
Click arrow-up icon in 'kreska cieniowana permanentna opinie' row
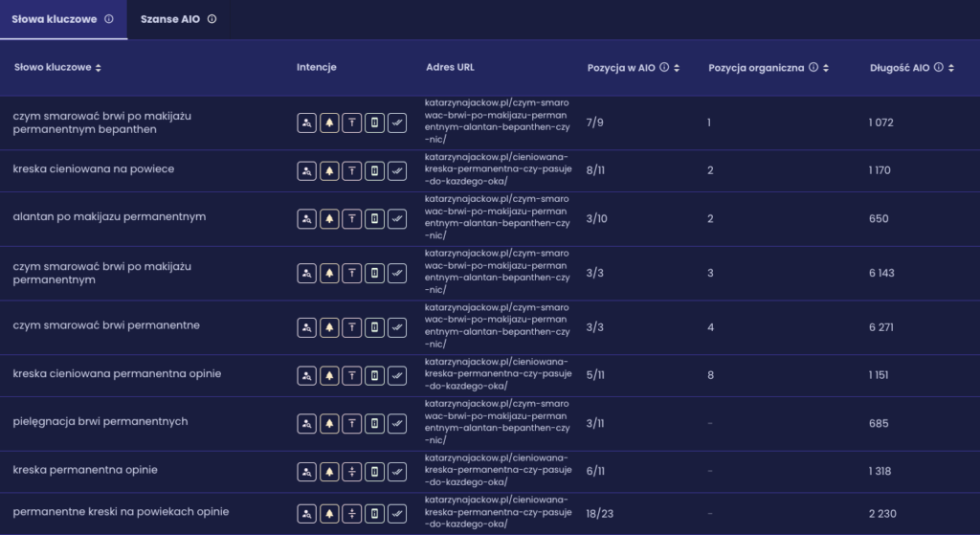(352, 375)
